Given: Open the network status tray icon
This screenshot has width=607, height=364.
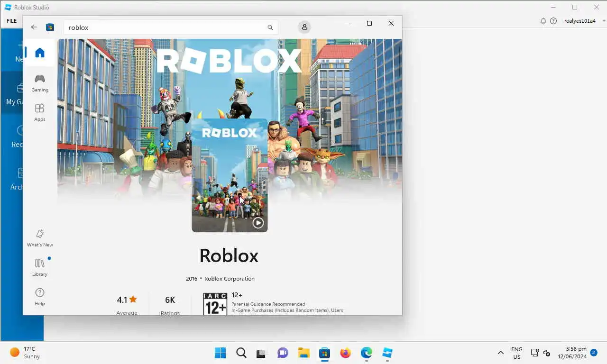Looking at the screenshot, I should tap(534, 353).
